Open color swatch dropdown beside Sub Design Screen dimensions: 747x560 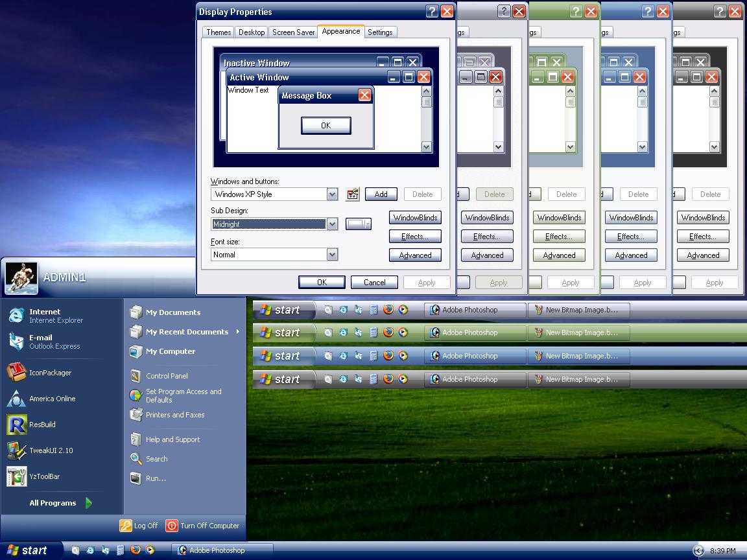click(358, 224)
